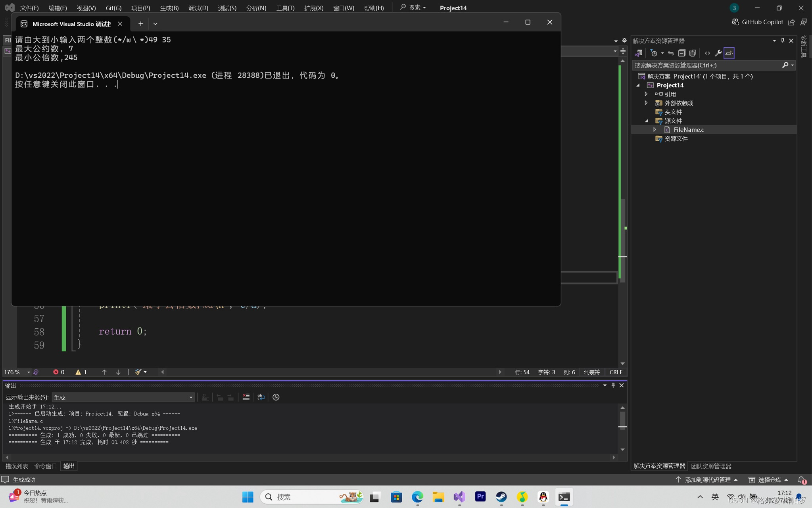Select the 资源文件 folder
Viewport: 812px width, 508px height.
pyautogui.click(x=676, y=139)
